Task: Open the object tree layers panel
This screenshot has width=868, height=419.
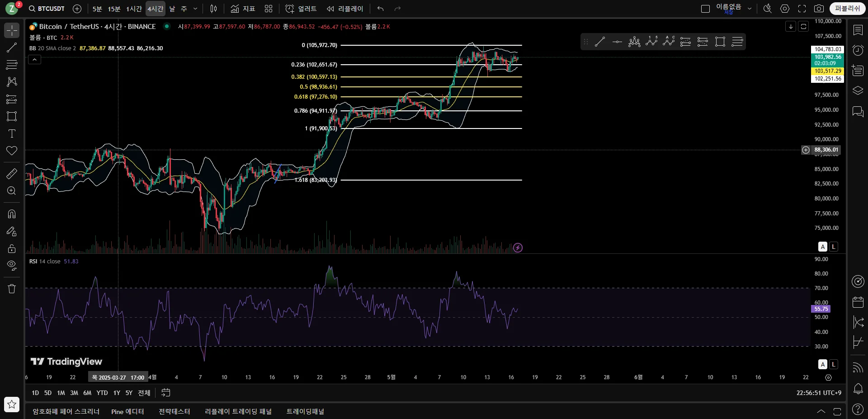Action: point(858,90)
